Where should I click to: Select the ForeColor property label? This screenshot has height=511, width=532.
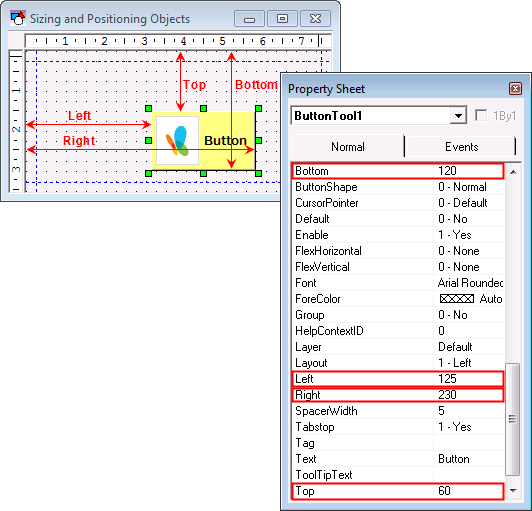click(x=317, y=299)
